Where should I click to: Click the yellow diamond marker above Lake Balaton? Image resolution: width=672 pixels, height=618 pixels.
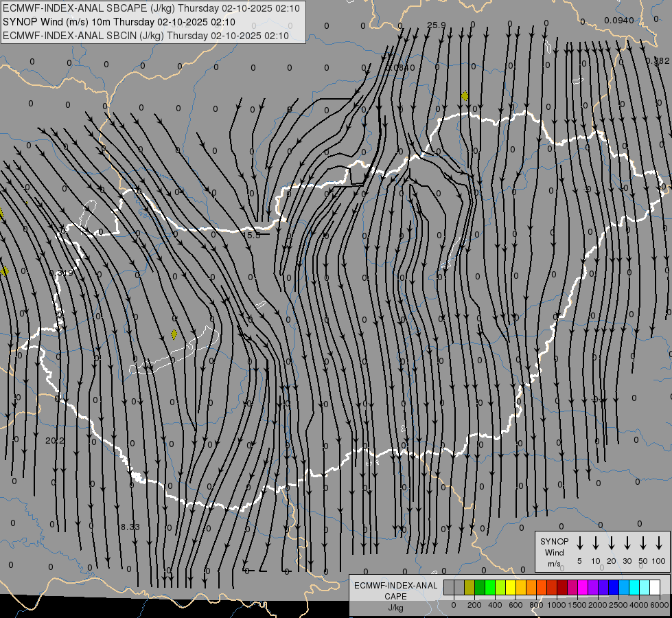tap(174, 334)
